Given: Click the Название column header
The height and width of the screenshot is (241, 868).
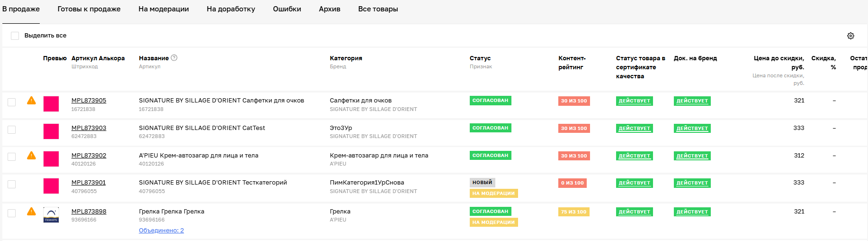Looking at the screenshot, I should (153, 58).
